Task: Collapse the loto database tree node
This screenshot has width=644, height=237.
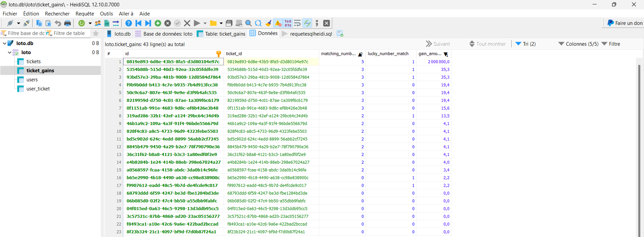Action: point(9,52)
